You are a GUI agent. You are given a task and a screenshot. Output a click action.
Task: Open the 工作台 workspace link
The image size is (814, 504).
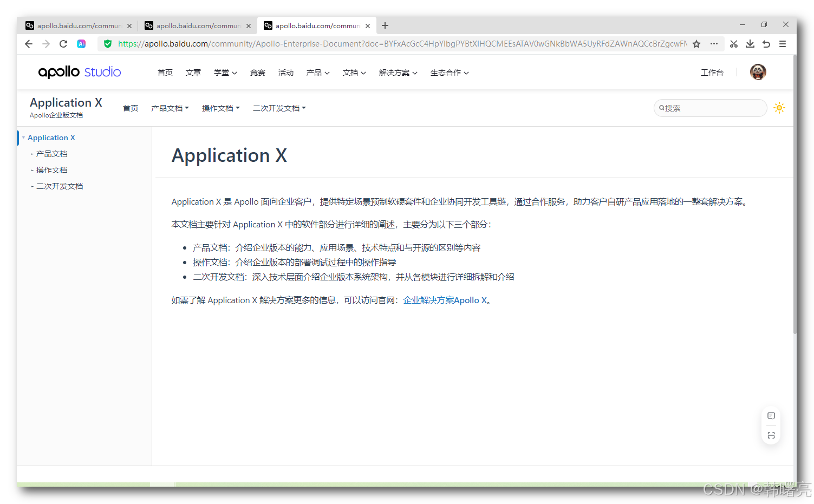point(712,73)
